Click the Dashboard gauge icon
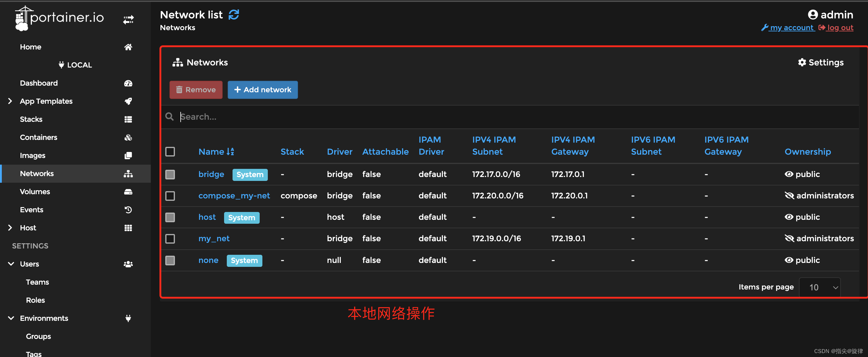This screenshot has height=357, width=868. (128, 83)
